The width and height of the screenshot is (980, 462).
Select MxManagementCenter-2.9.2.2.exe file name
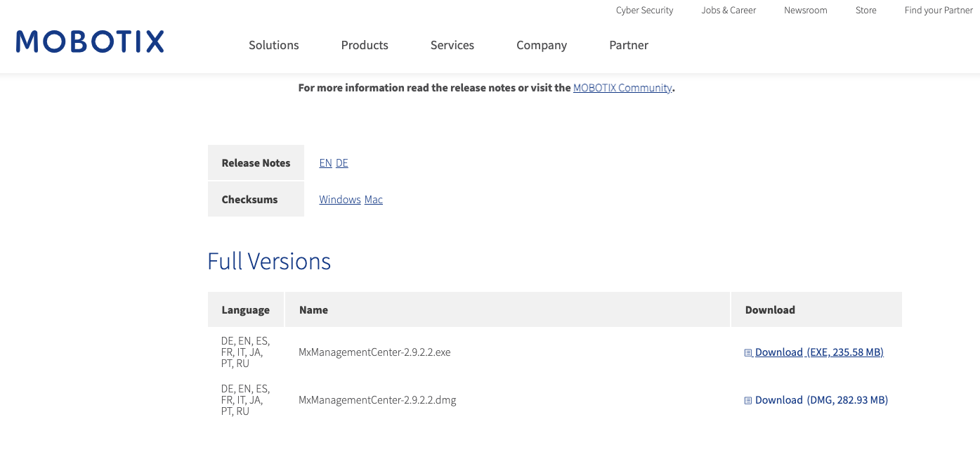point(374,352)
